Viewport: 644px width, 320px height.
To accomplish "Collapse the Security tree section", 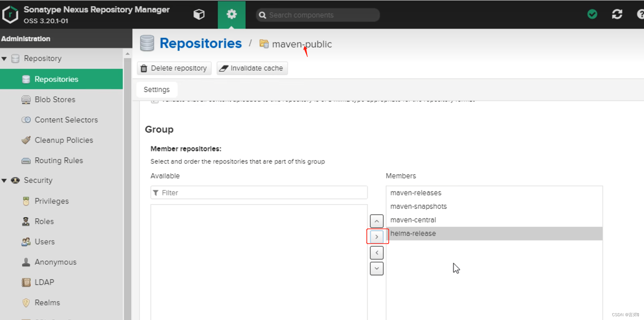I will click(x=4, y=181).
